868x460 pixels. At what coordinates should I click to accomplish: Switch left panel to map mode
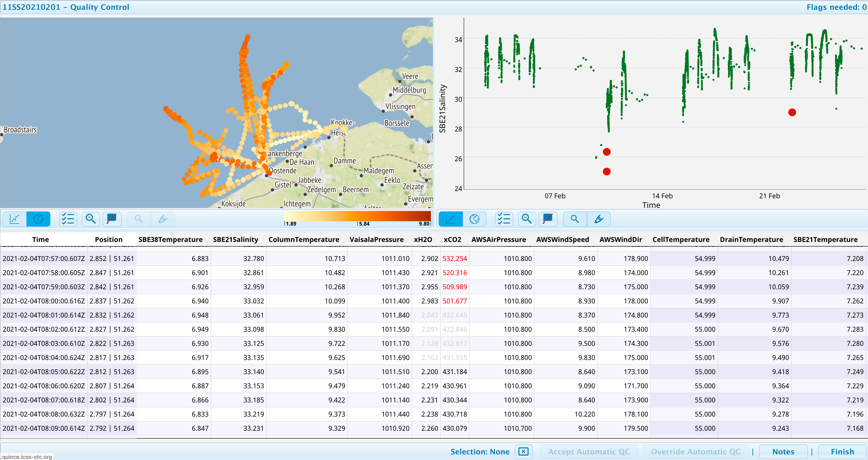point(38,219)
